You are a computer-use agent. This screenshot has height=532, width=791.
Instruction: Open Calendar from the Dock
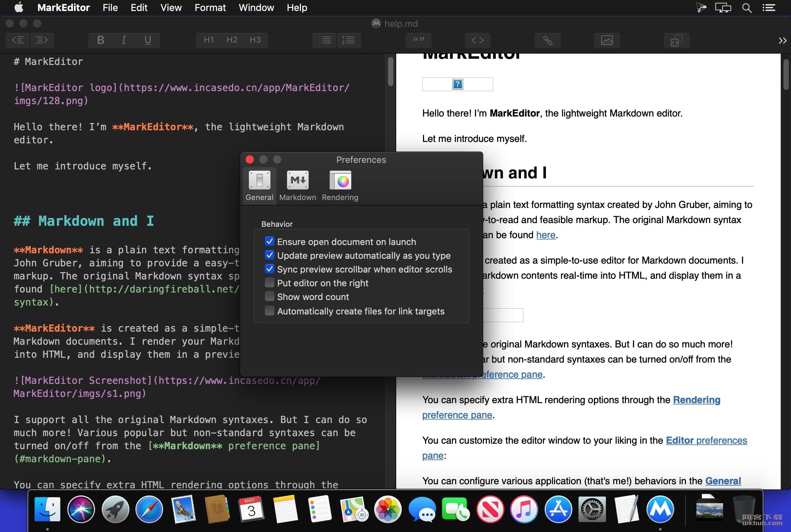click(x=251, y=509)
